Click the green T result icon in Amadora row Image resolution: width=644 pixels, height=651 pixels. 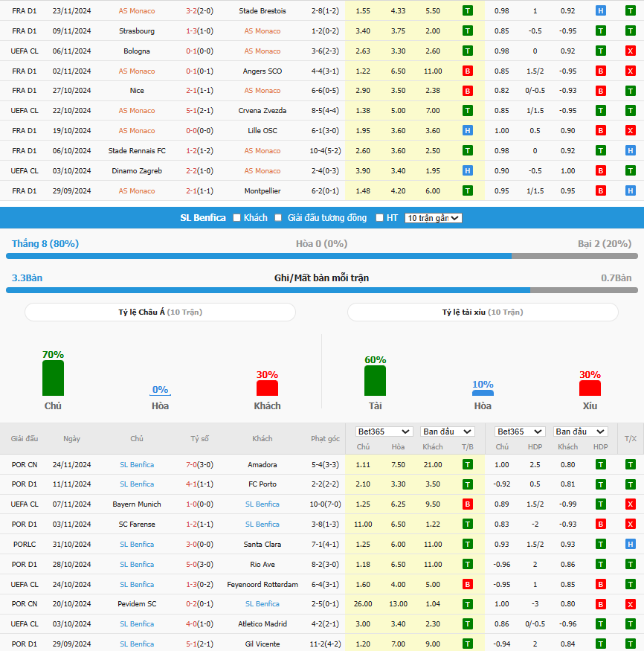(468, 464)
